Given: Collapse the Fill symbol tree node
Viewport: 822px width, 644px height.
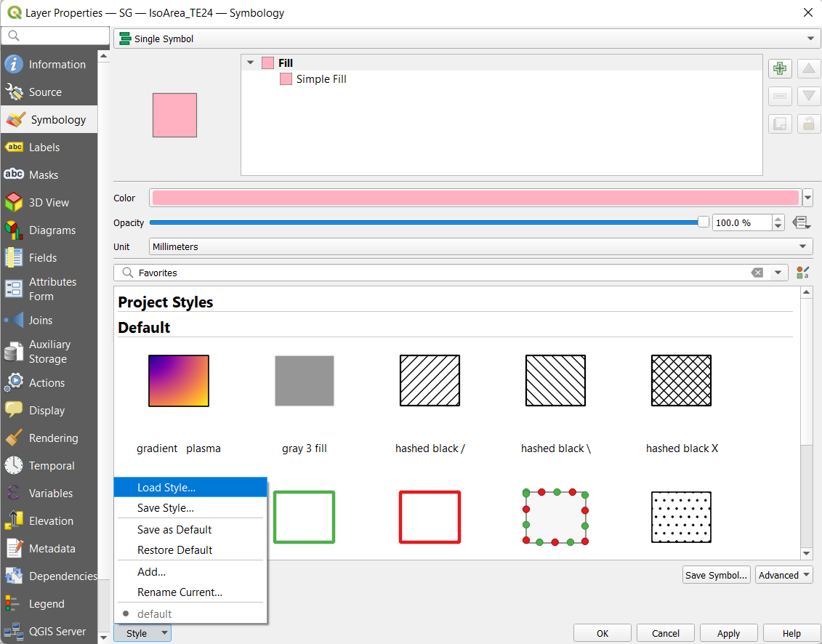Looking at the screenshot, I should (251, 63).
